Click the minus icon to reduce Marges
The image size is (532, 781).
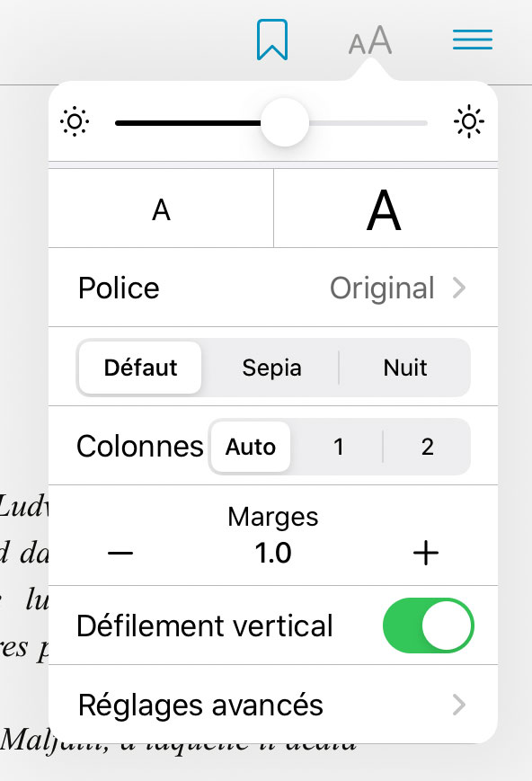coord(120,554)
